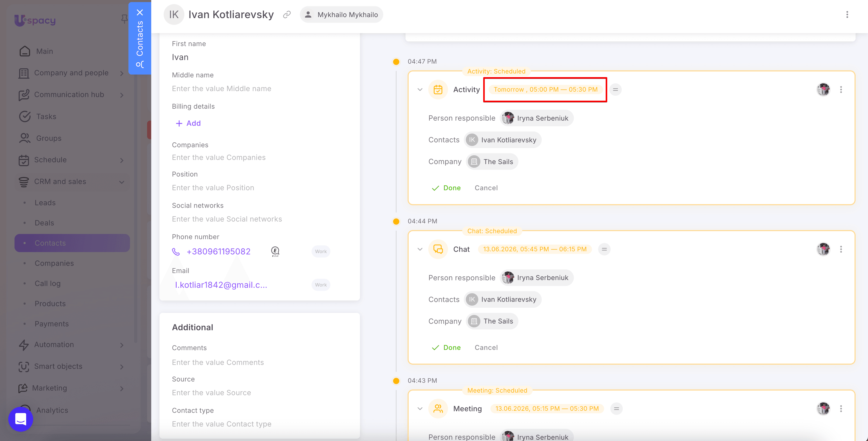
Task: Open Groups in sidebar
Action: pos(49,138)
